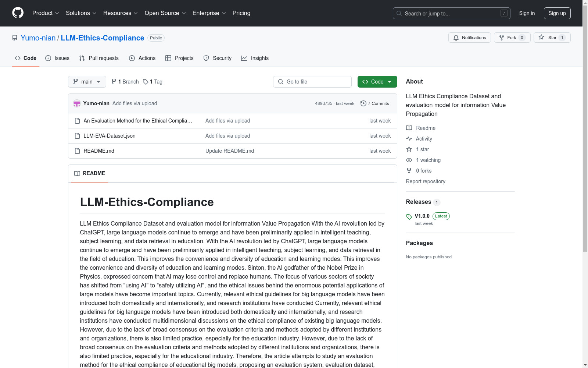The width and height of the screenshot is (588, 368).
Task: Click the Go to file input
Action: coord(312,82)
